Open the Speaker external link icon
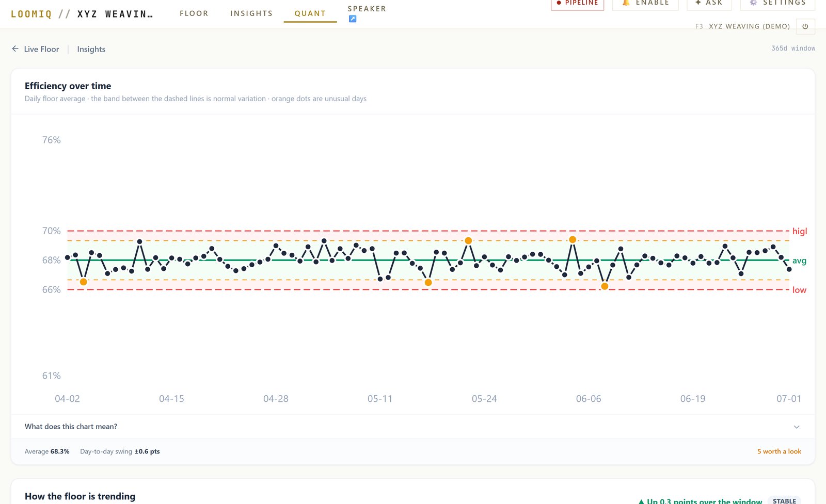This screenshot has width=826, height=504. (x=353, y=19)
